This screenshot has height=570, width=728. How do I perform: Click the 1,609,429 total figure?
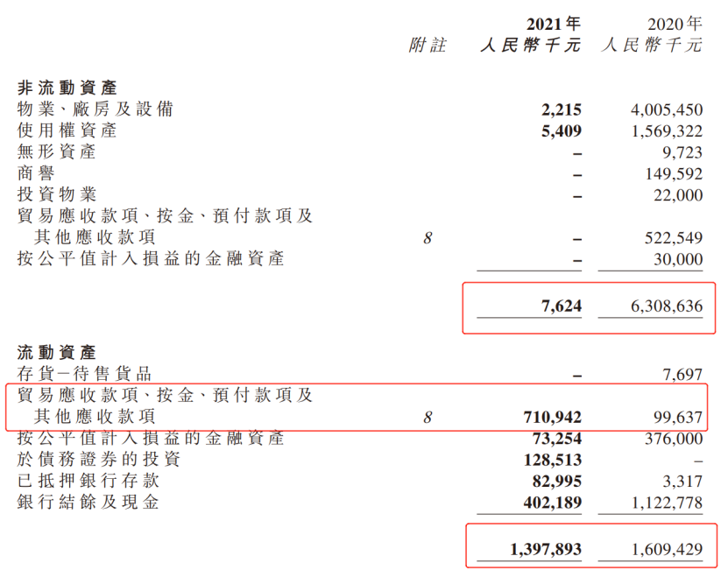pyautogui.click(x=666, y=548)
